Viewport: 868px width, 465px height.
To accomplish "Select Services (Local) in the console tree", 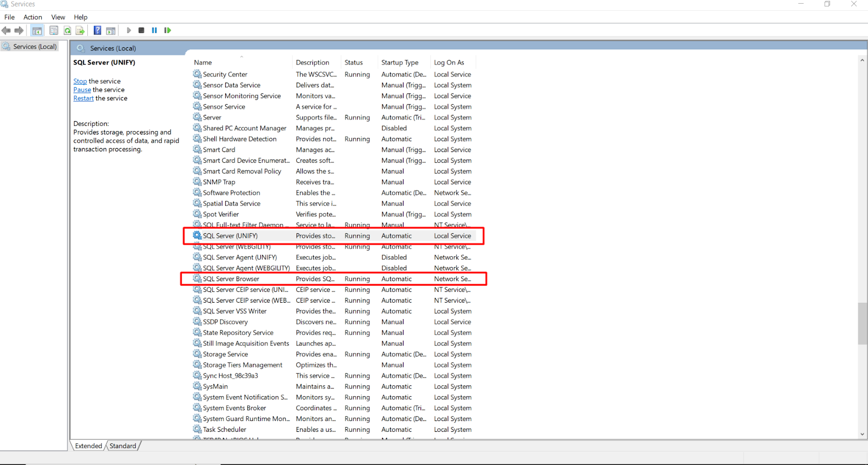I will pyautogui.click(x=35, y=47).
